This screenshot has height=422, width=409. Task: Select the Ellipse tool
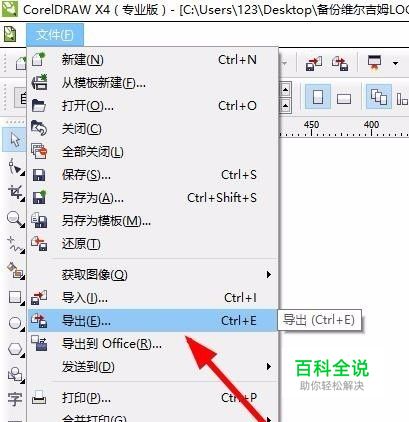(15, 323)
